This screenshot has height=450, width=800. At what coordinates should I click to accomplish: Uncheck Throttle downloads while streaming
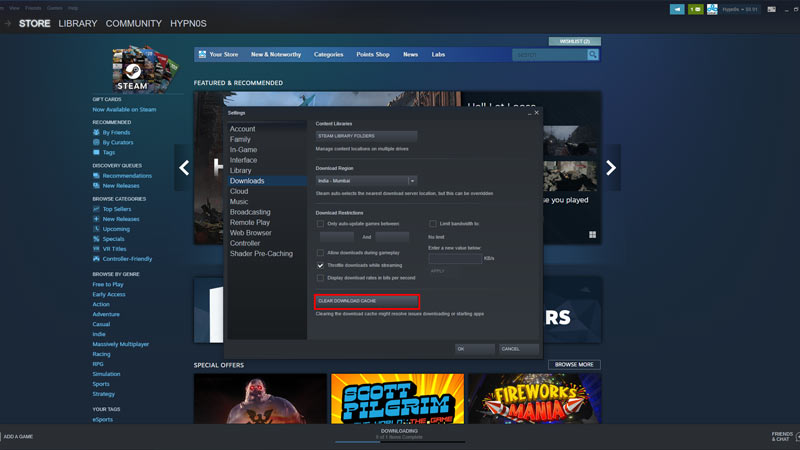point(320,265)
